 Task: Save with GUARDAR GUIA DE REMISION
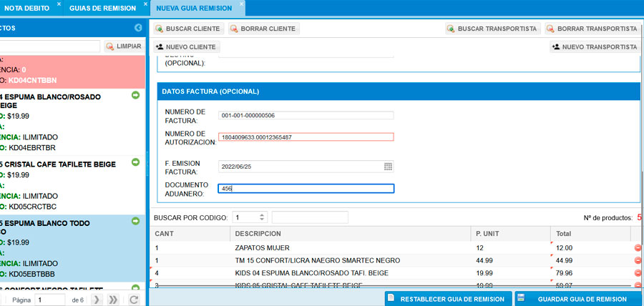pos(578,299)
